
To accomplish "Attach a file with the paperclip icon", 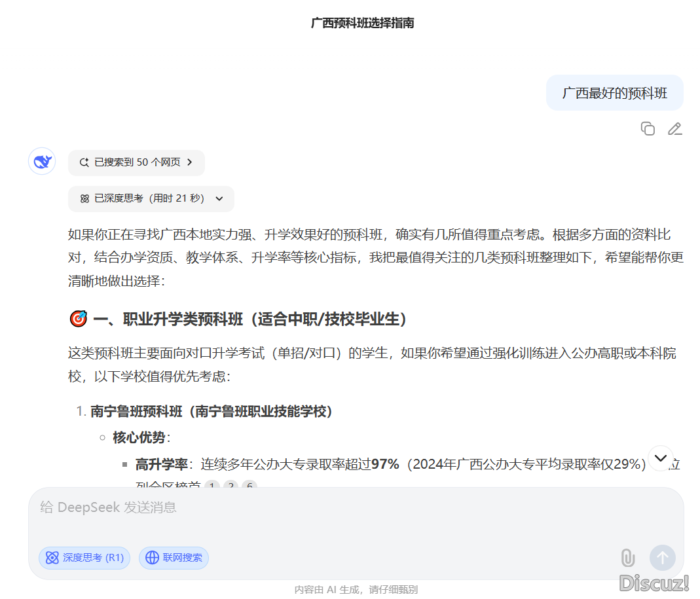I will coord(627,558).
